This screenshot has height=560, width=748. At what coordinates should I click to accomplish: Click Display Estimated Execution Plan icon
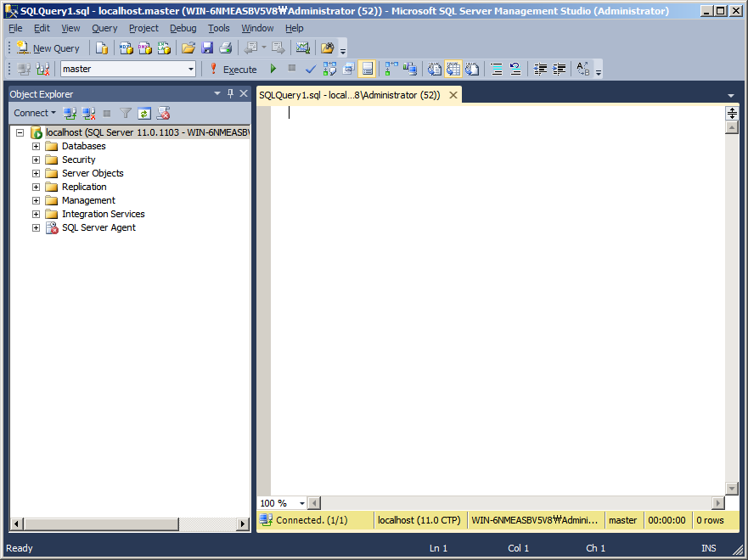click(329, 69)
